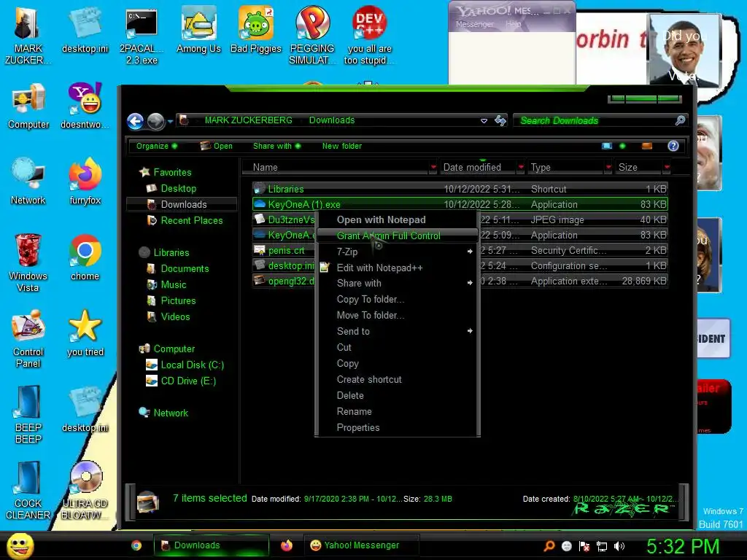Open the PEGGING SIMULAT... desktop icon

(312, 34)
